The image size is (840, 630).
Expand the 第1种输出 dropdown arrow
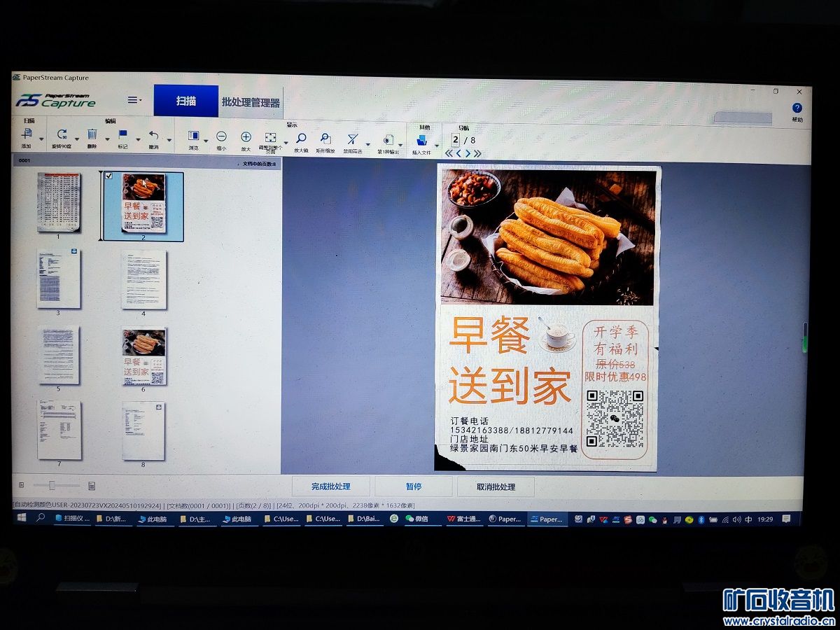(x=400, y=144)
